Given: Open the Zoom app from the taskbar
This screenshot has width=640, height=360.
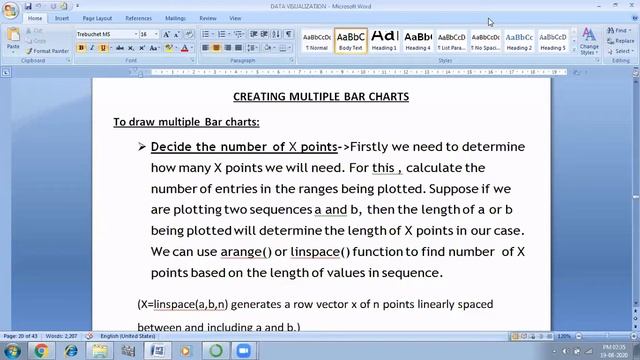Looking at the screenshot, I should tap(243, 351).
